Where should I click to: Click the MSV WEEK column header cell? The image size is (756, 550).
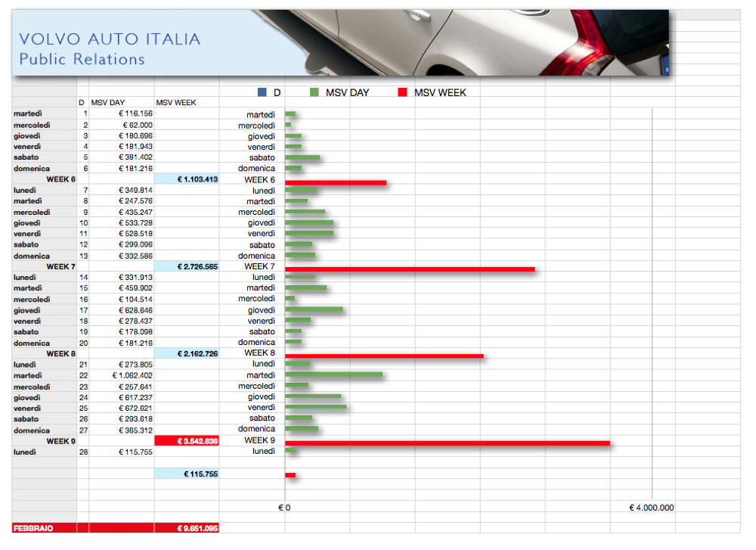pyautogui.click(x=176, y=102)
